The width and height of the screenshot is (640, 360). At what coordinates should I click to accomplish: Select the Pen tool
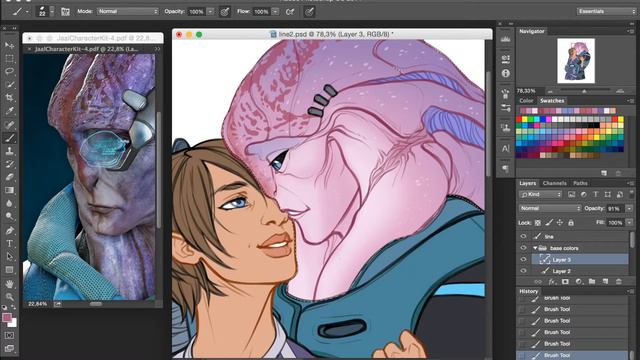[9, 231]
